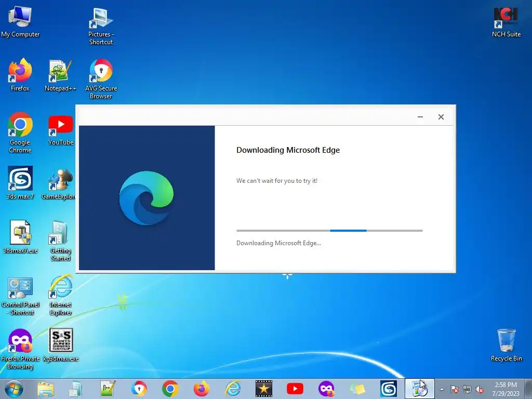Click the Show desktop strip
This screenshot has height=399, width=532.
tap(529, 389)
